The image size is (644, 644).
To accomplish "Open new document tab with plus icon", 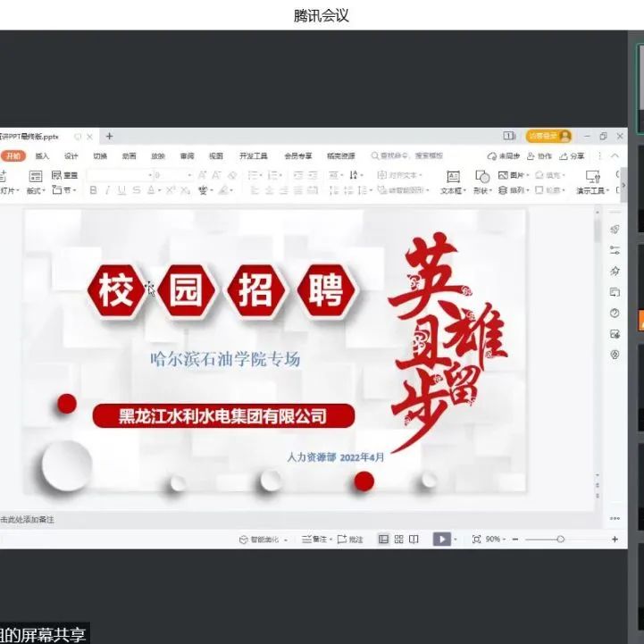I will coord(110,137).
